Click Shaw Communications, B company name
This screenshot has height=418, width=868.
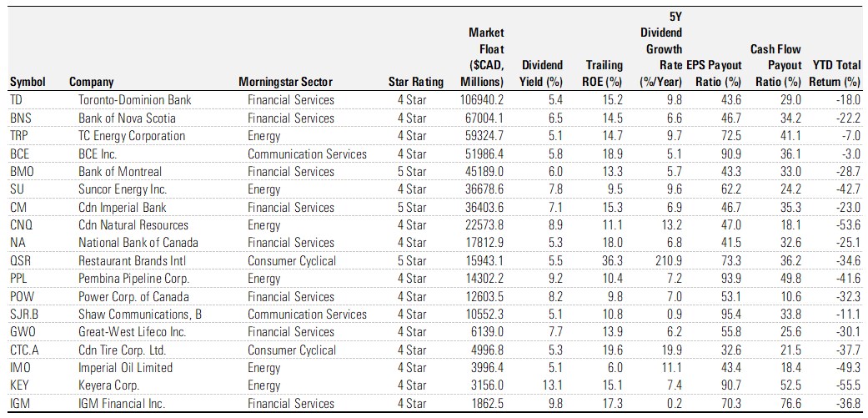pos(140,315)
